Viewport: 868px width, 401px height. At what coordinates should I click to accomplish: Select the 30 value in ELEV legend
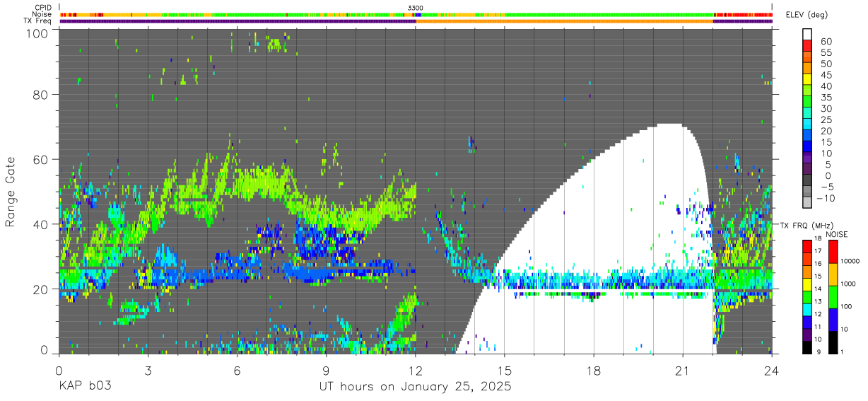click(x=826, y=109)
